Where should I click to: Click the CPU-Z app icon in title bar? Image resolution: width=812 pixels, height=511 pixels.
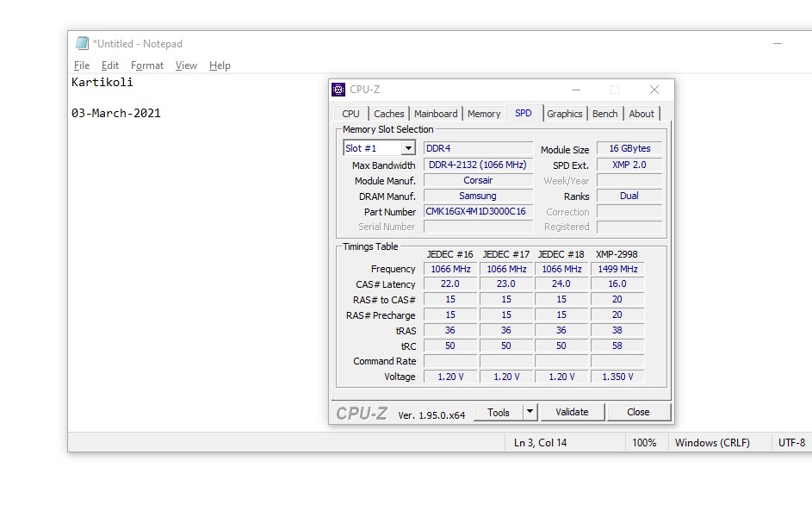pos(339,90)
